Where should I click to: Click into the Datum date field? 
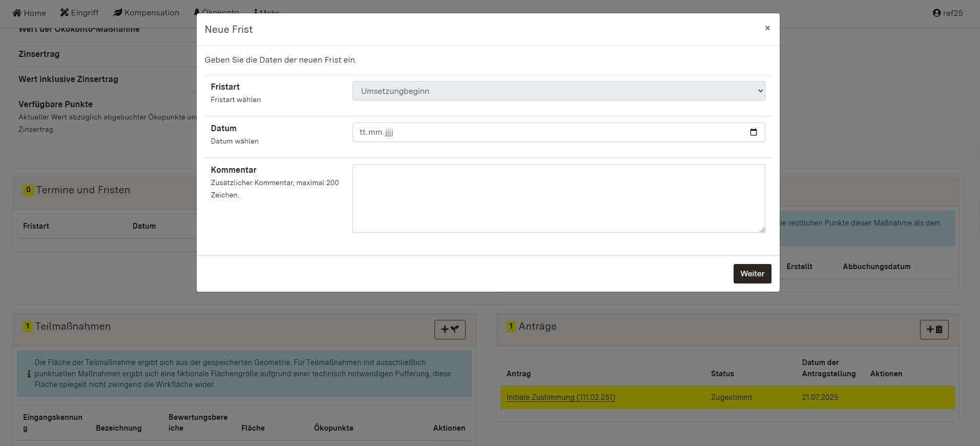(548, 132)
